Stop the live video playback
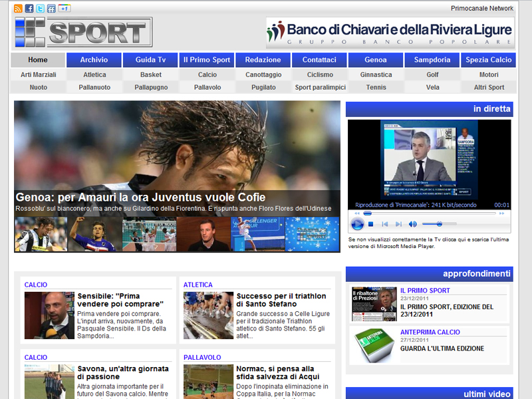 pyautogui.click(x=372, y=224)
